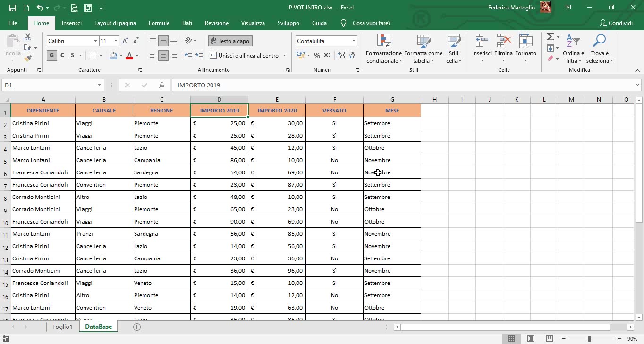The width and height of the screenshot is (644, 344).
Task: Switch to Normal view in status bar
Action: point(511,339)
